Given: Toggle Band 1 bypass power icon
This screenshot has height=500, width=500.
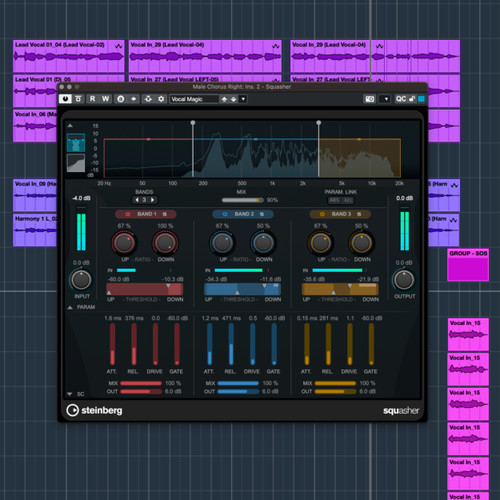Looking at the screenshot, I should [128, 214].
